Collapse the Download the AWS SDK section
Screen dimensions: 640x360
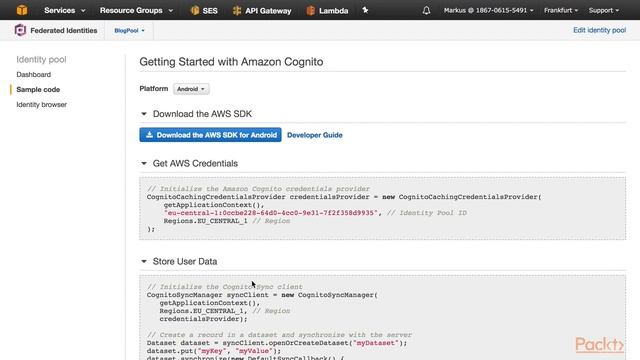pyautogui.click(x=144, y=114)
